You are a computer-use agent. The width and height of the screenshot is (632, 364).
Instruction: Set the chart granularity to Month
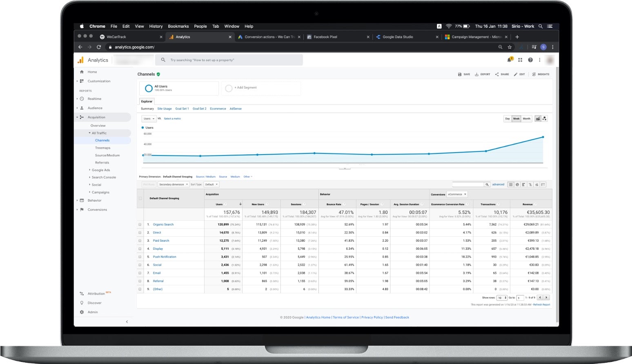(x=527, y=119)
